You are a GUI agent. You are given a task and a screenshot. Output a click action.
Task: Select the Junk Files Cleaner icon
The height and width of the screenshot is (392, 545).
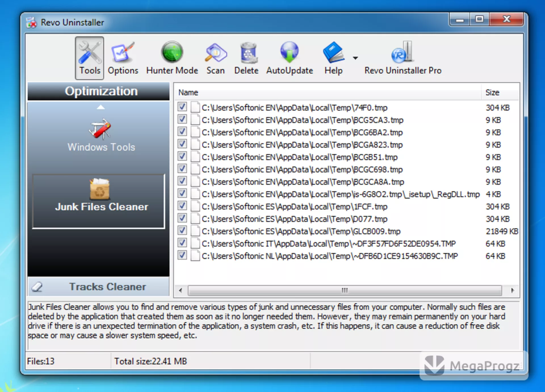pyautogui.click(x=100, y=189)
